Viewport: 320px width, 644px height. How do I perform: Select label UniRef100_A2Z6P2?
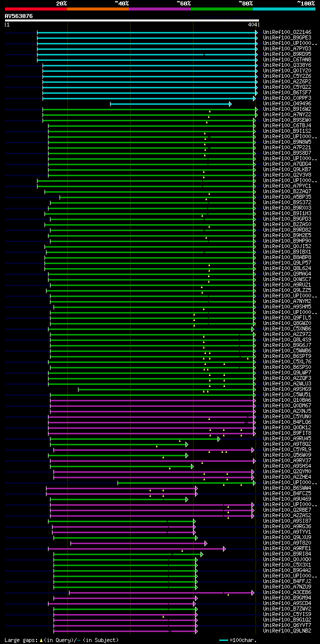[287, 81]
